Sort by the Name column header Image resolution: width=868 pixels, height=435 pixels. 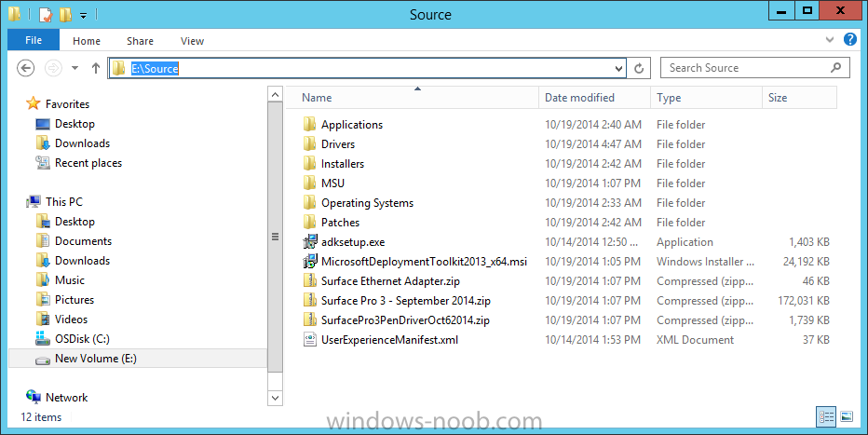412,98
